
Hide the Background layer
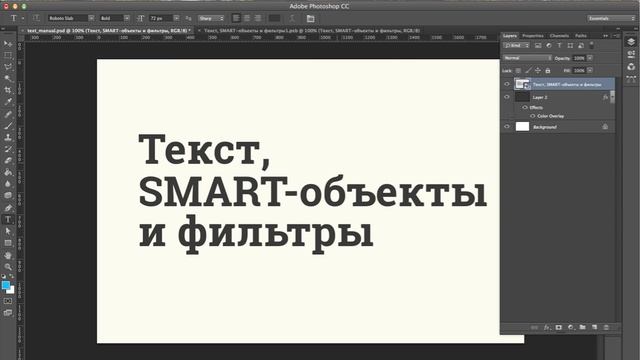point(507,127)
